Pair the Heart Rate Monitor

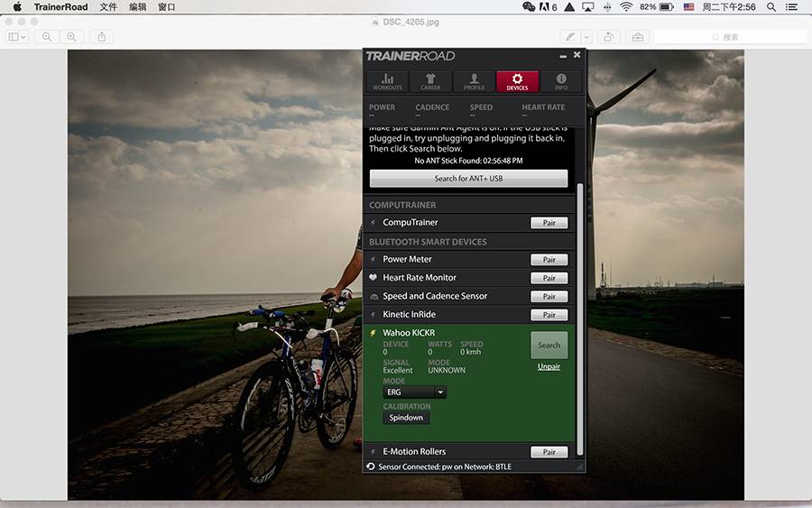pyautogui.click(x=549, y=278)
